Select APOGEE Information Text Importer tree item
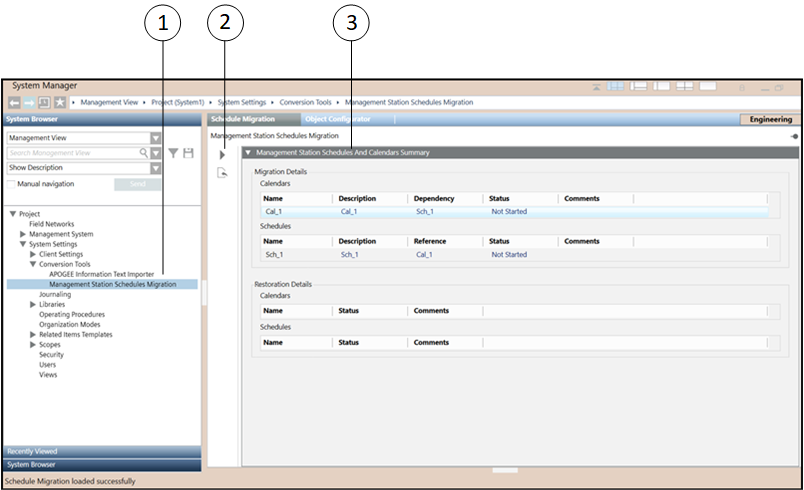Viewport: 804px width, 490px height. (x=101, y=274)
